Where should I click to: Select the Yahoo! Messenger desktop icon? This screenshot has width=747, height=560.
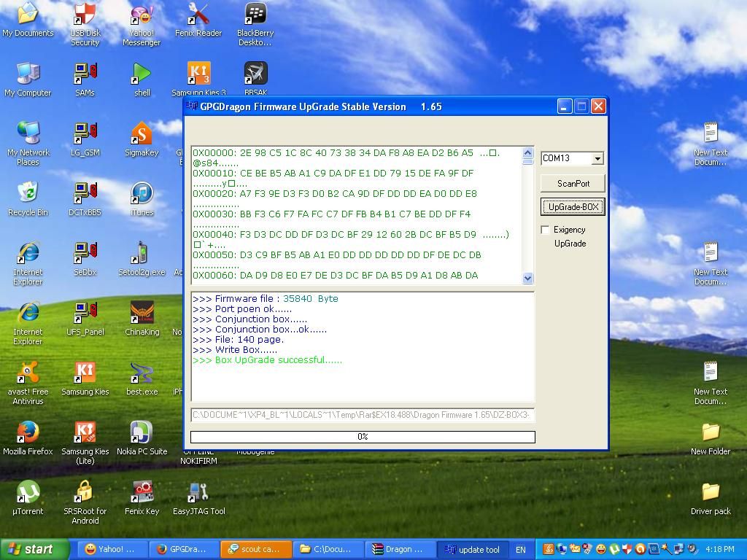click(142, 24)
